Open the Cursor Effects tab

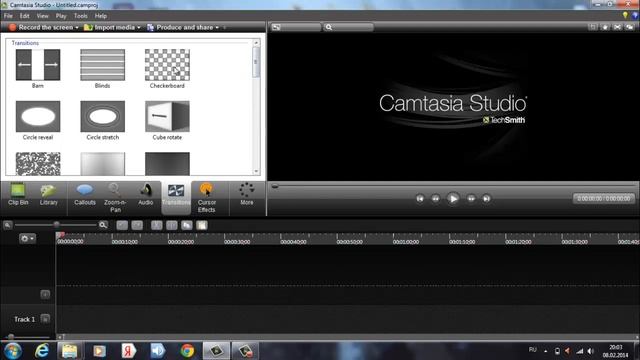coord(207,198)
